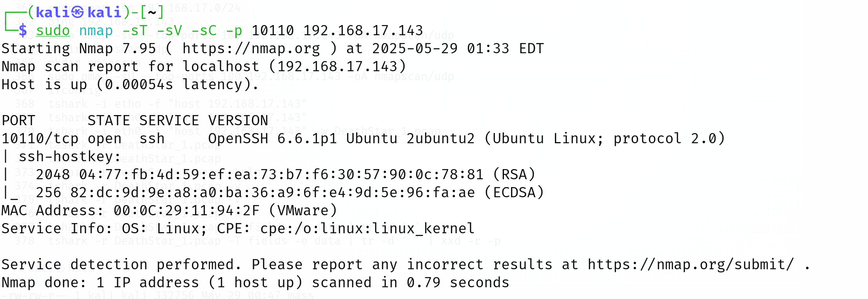This screenshot has width=868, height=299.
Task: Click the SERVICE column header
Action: coord(169,121)
